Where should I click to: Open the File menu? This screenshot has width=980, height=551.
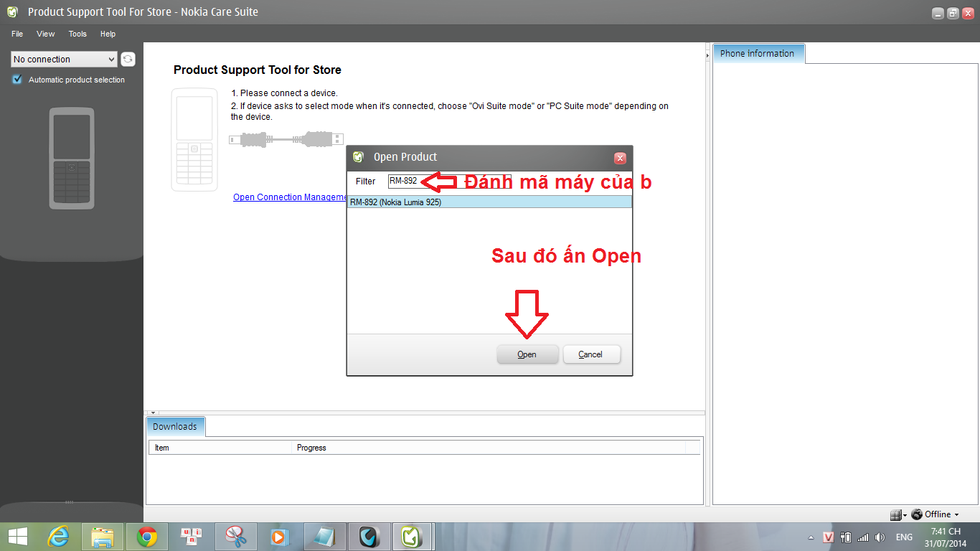click(17, 34)
